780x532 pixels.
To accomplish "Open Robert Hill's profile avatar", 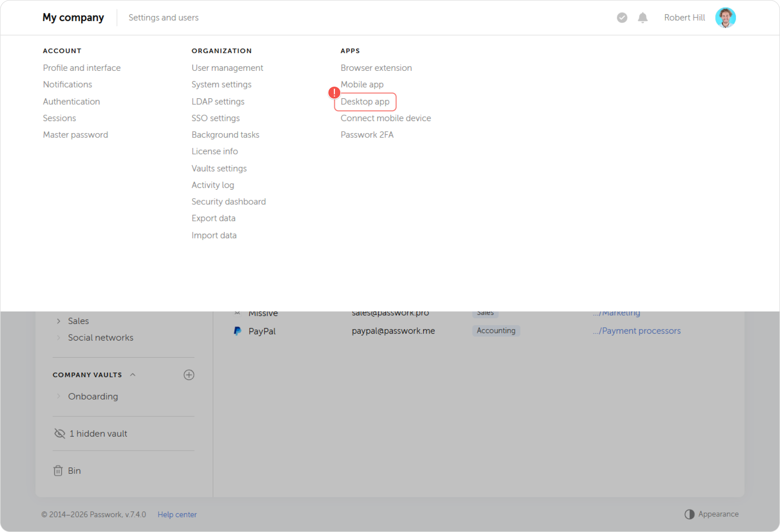I will point(725,17).
